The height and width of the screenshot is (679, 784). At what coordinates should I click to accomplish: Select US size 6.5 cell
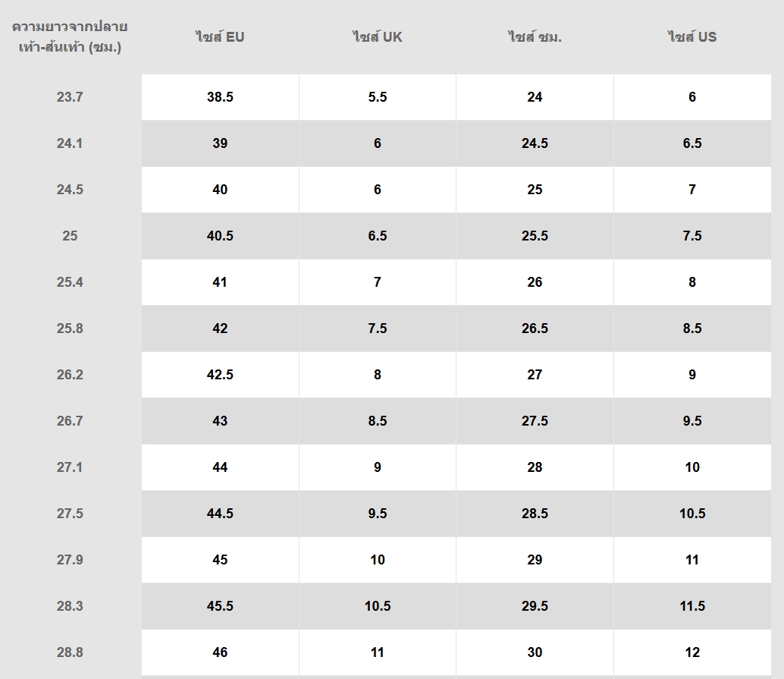[x=692, y=143]
